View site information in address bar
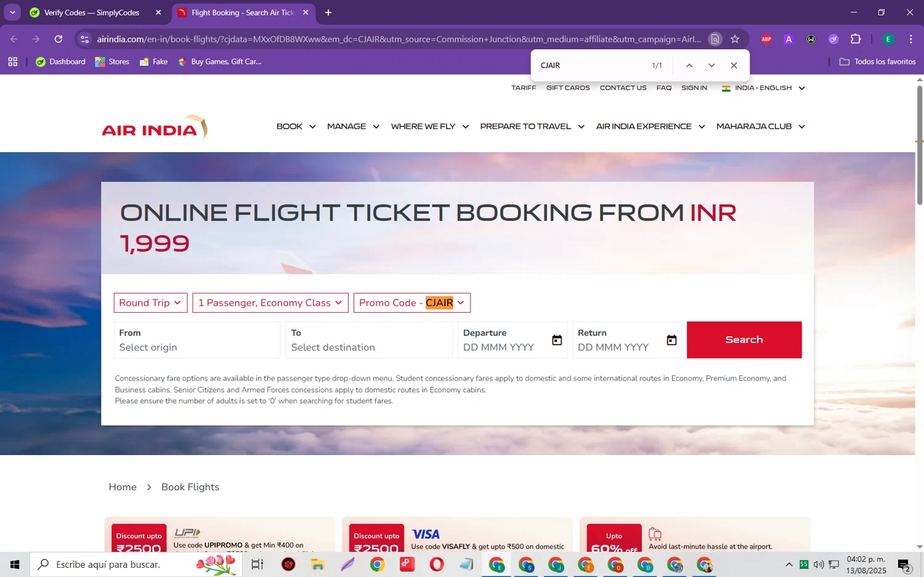 pos(85,39)
